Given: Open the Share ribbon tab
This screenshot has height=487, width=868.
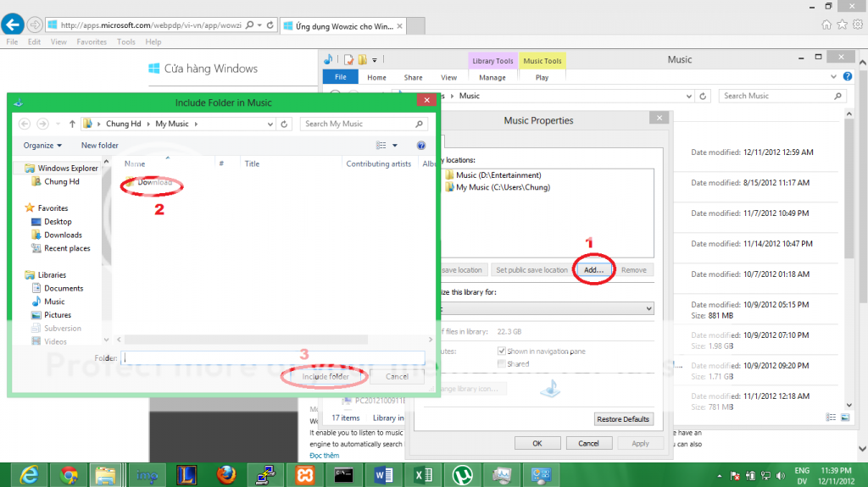Looking at the screenshot, I should pos(413,77).
